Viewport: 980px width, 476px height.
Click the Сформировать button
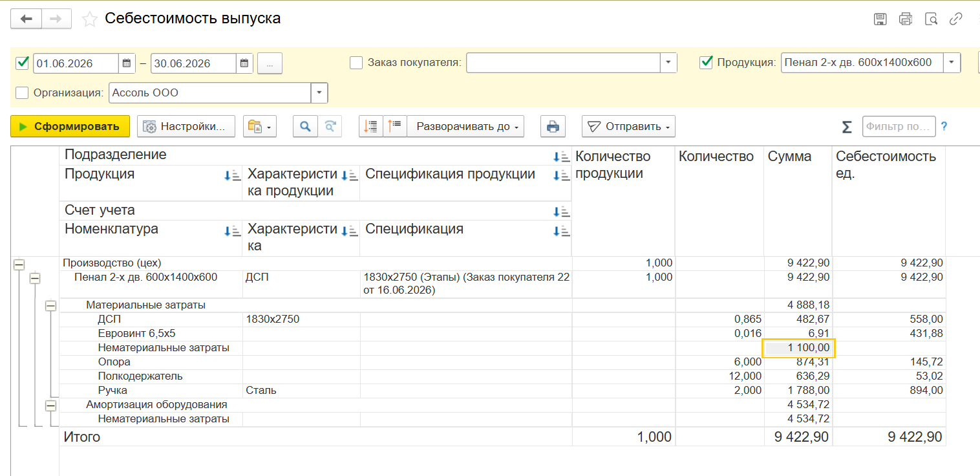point(70,127)
